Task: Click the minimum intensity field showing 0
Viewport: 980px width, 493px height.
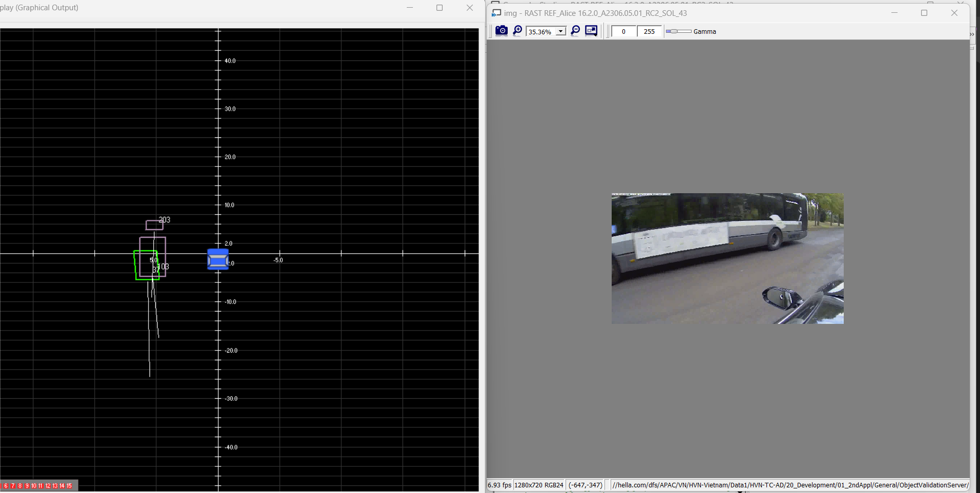Action: (x=623, y=31)
